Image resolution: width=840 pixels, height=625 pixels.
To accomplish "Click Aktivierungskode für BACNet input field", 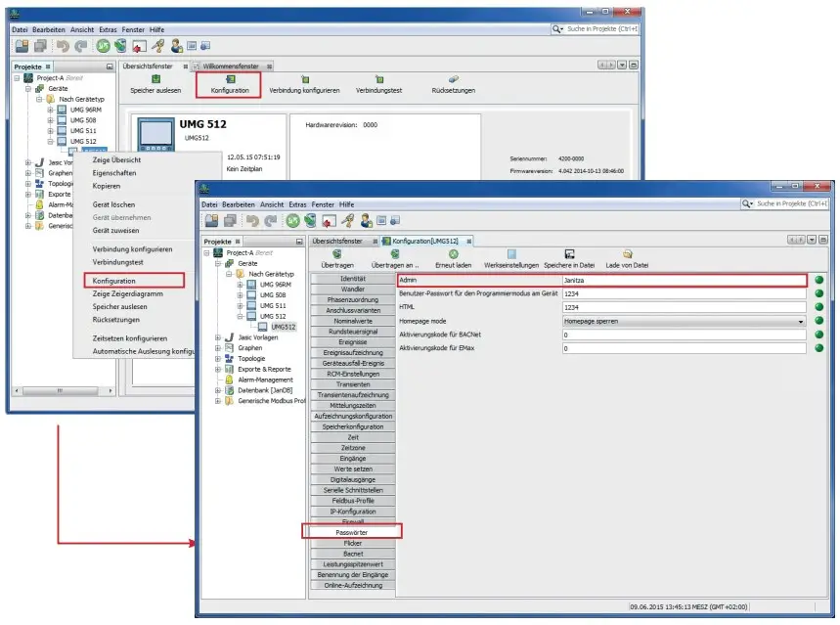I will click(x=685, y=335).
